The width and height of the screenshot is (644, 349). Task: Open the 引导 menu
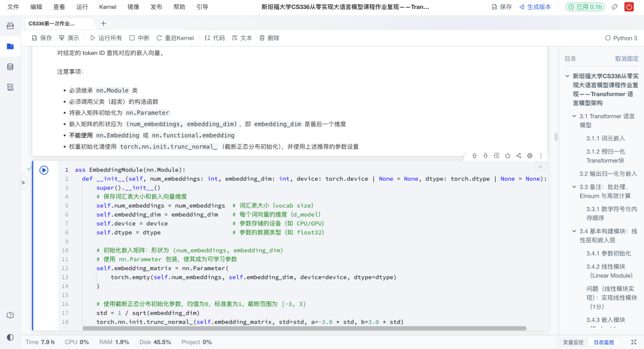(202, 7)
